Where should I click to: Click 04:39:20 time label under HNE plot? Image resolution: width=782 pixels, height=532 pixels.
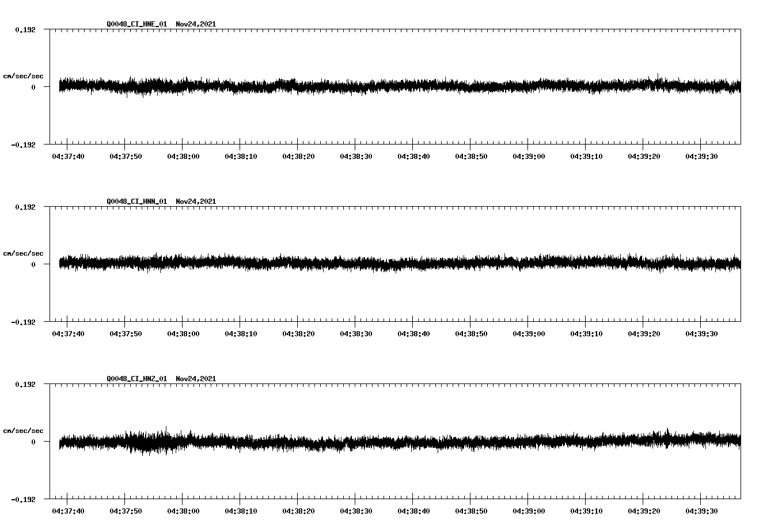pos(644,156)
